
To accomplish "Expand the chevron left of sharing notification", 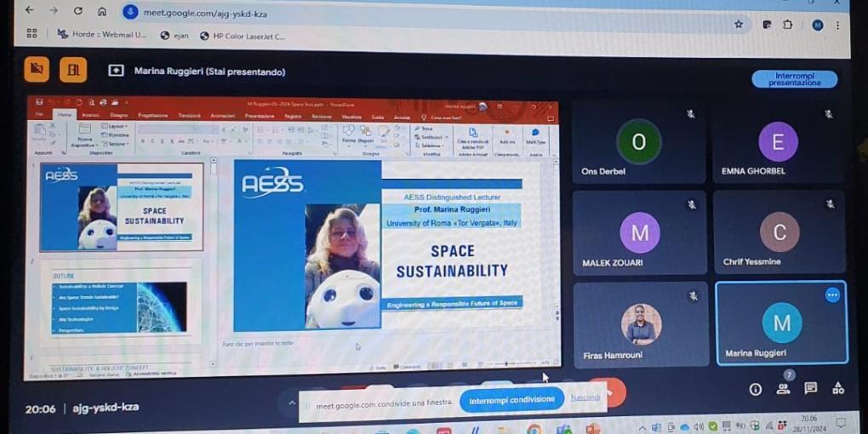I will tap(292, 403).
